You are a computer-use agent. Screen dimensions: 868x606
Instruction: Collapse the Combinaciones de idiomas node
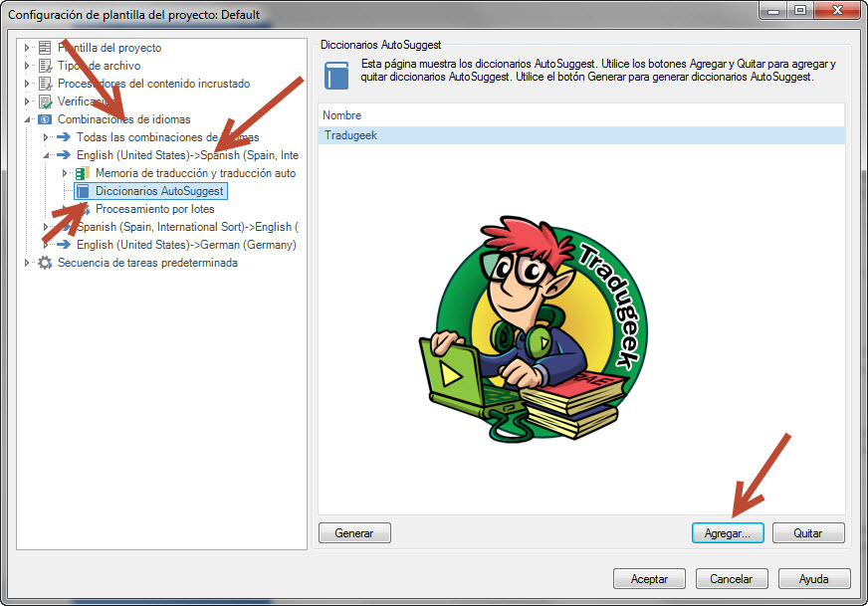click(27, 119)
